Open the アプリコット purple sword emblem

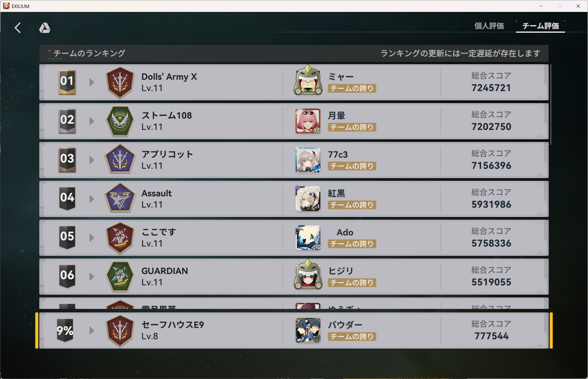pyautogui.click(x=120, y=160)
